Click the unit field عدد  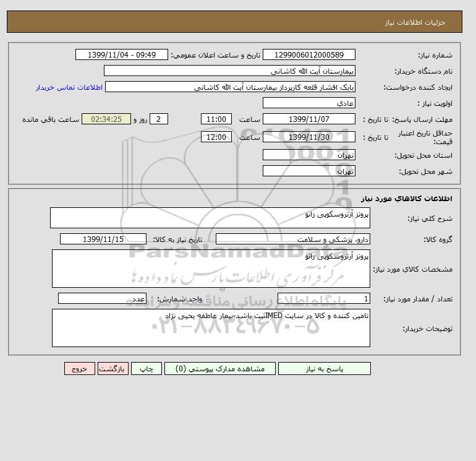(102, 299)
